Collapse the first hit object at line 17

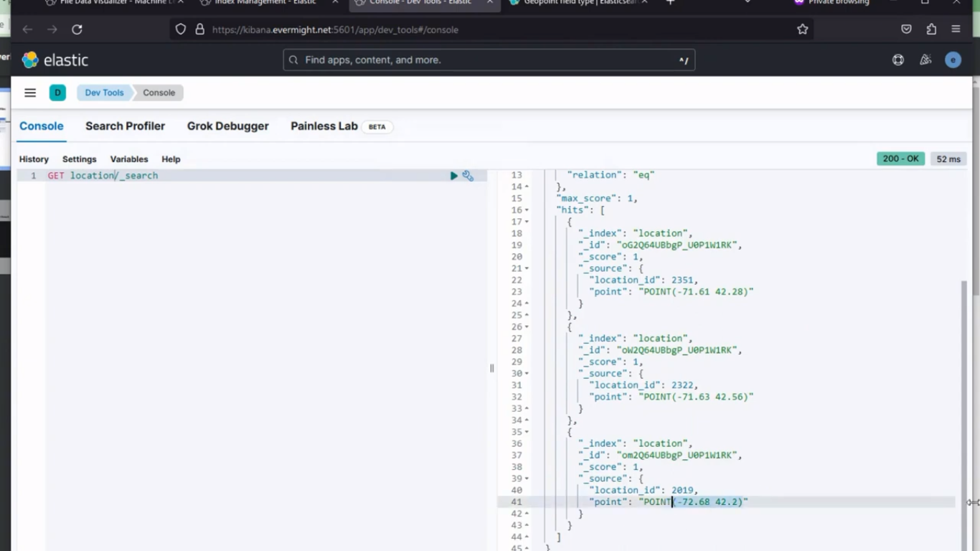point(527,222)
